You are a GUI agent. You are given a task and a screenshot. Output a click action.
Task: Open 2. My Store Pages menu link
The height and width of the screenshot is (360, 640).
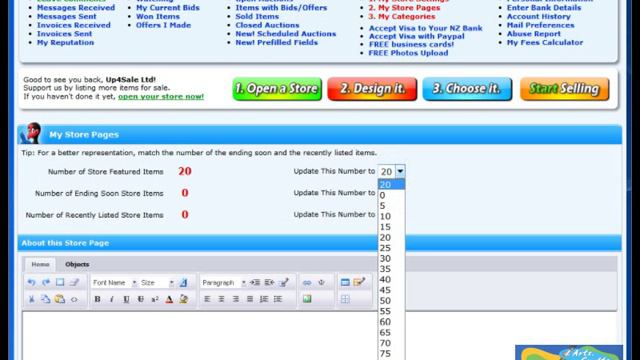click(x=404, y=8)
